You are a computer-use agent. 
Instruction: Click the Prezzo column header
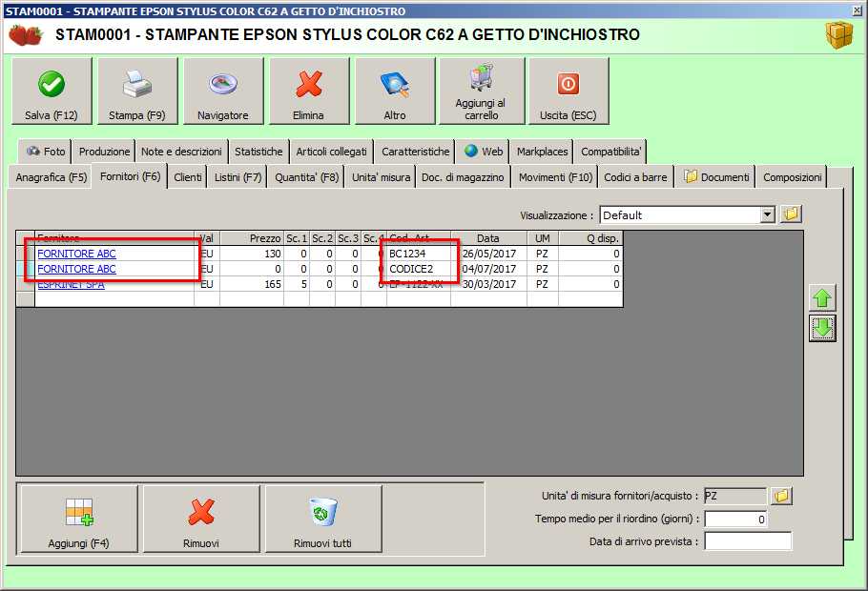pos(252,238)
